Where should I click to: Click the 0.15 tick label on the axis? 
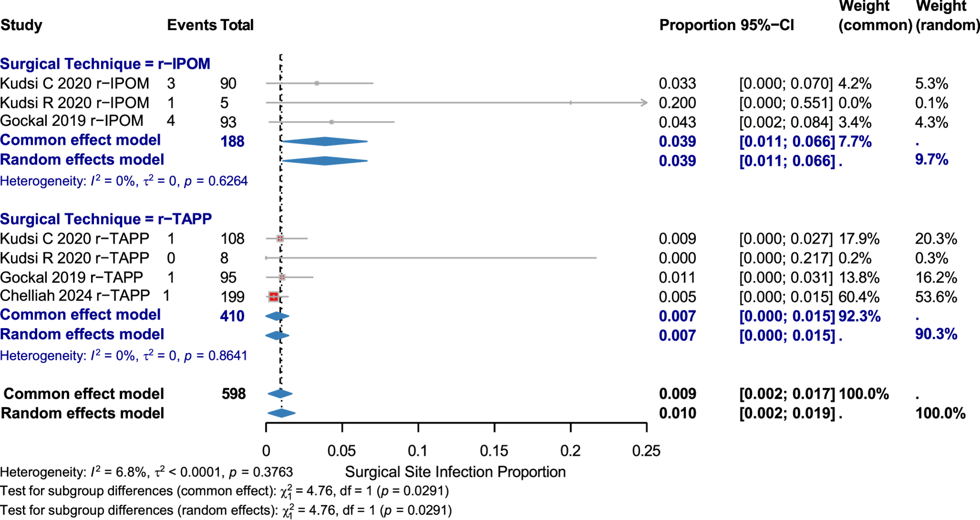(x=494, y=451)
